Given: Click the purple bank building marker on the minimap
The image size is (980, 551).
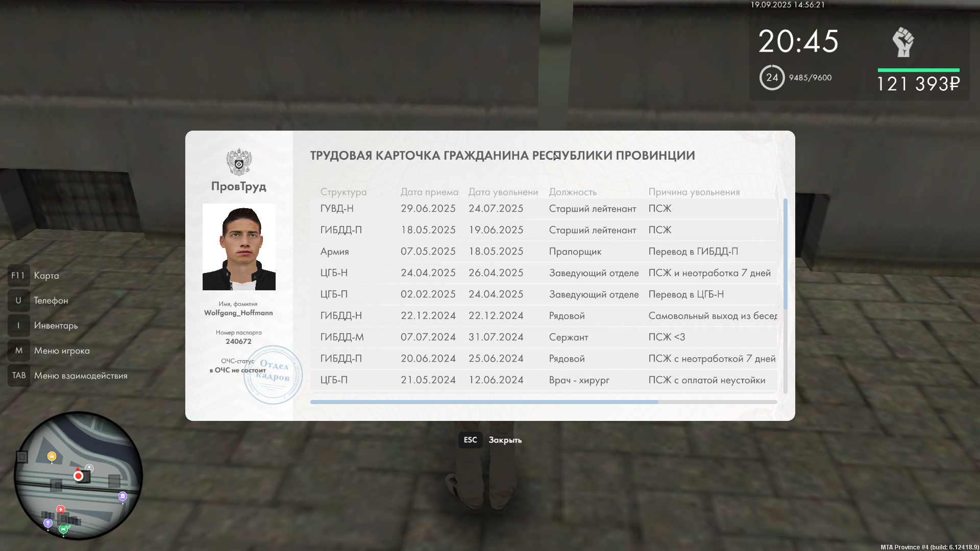Looking at the screenshot, I should [122, 496].
